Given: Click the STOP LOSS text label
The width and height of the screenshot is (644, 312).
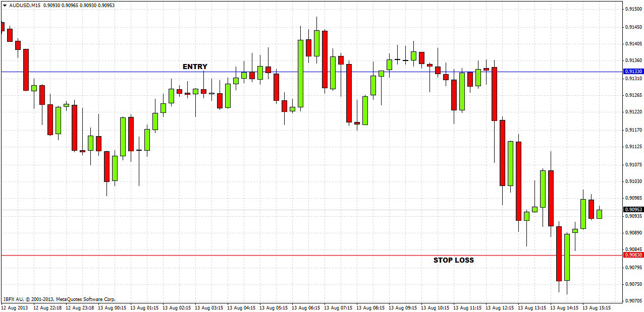Looking at the screenshot, I should [454, 260].
